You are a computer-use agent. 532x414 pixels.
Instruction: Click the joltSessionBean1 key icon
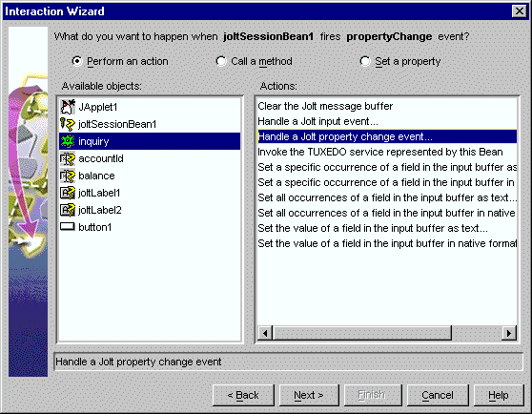point(68,124)
